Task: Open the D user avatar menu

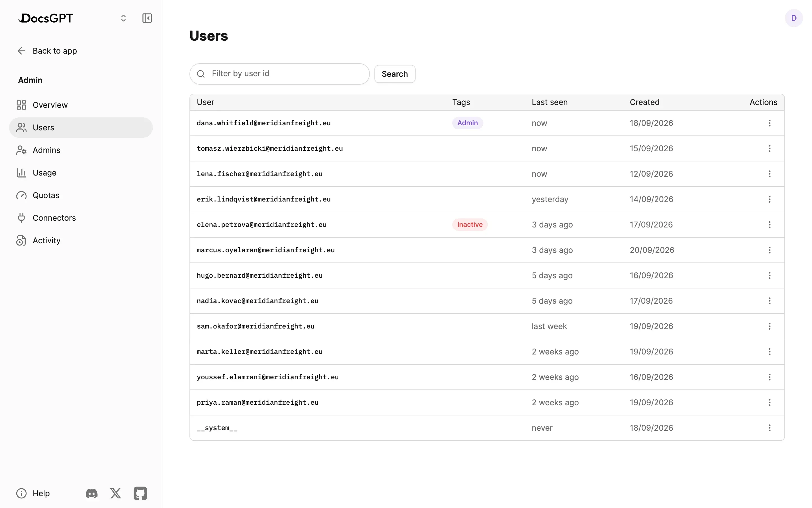Action: [x=794, y=18]
